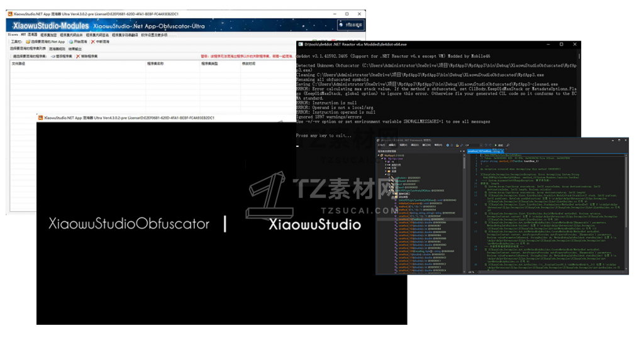
Task: Click the red X 中断混淆 icon
Action: [x=93, y=42]
